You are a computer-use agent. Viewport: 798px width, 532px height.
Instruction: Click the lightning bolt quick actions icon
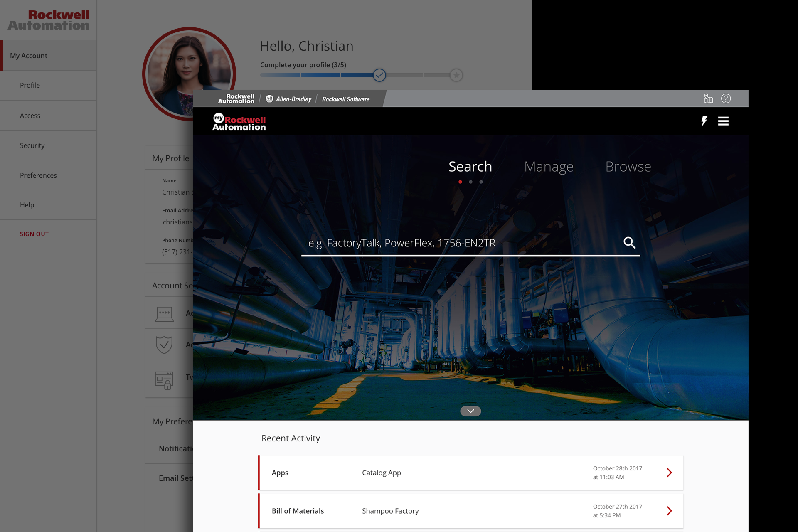point(704,121)
